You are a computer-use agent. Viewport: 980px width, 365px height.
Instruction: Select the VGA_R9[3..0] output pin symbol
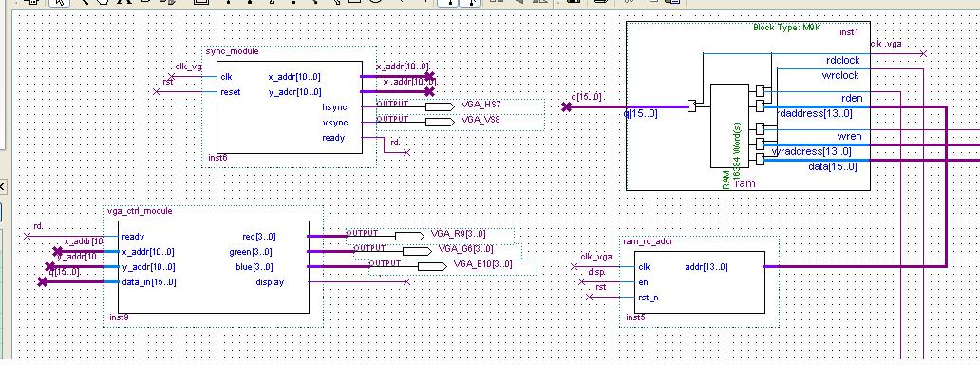pyautogui.click(x=409, y=236)
